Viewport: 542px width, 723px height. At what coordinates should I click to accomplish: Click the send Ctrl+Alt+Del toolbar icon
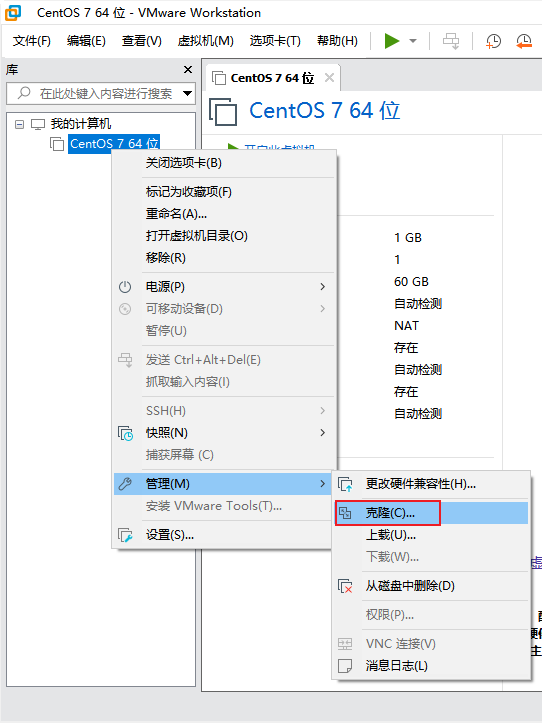point(451,41)
